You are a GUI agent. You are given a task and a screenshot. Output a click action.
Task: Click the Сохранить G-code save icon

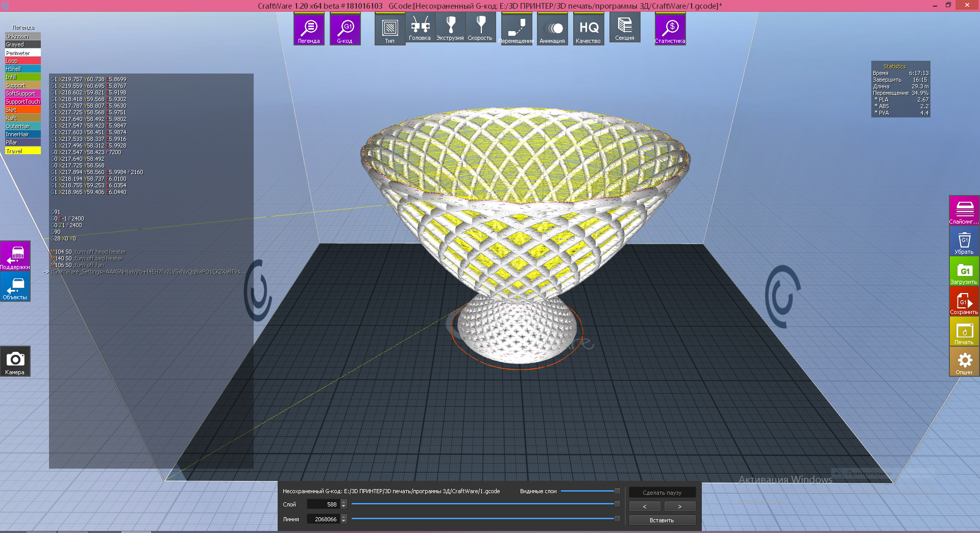964,301
